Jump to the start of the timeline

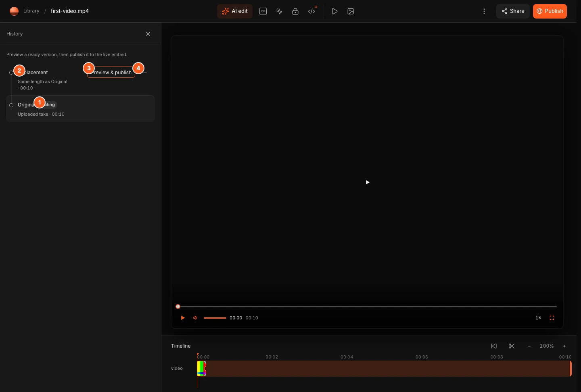pyautogui.click(x=494, y=346)
